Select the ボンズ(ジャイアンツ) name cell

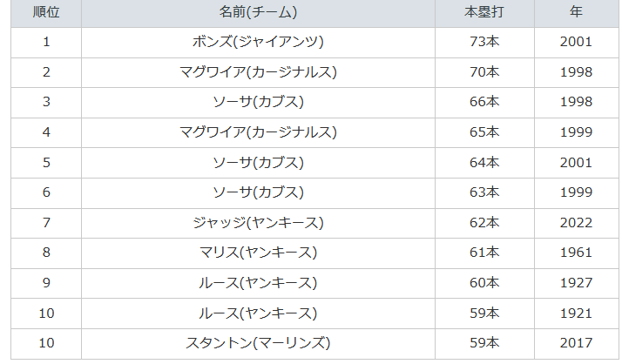258,42
